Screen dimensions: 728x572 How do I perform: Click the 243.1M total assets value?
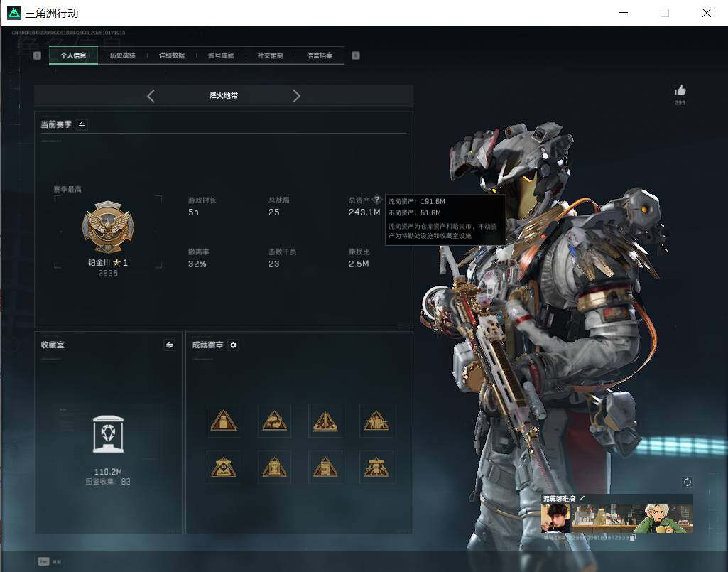tap(364, 212)
